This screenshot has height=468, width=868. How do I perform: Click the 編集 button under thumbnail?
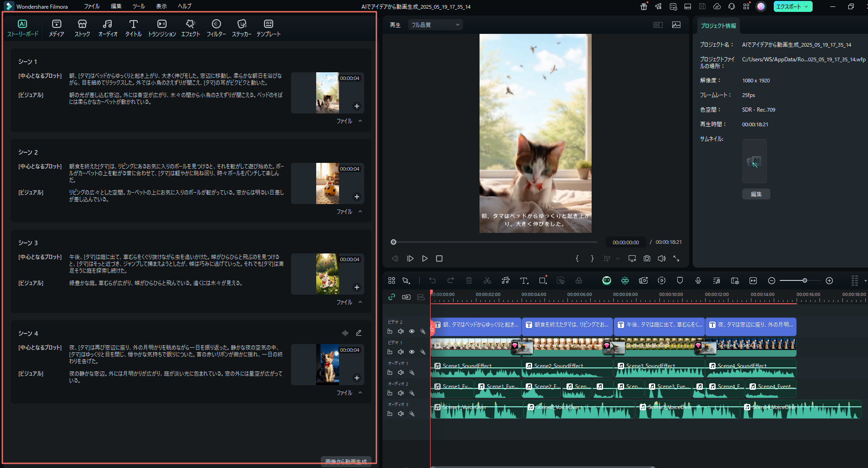pyautogui.click(x=756, y=194)
